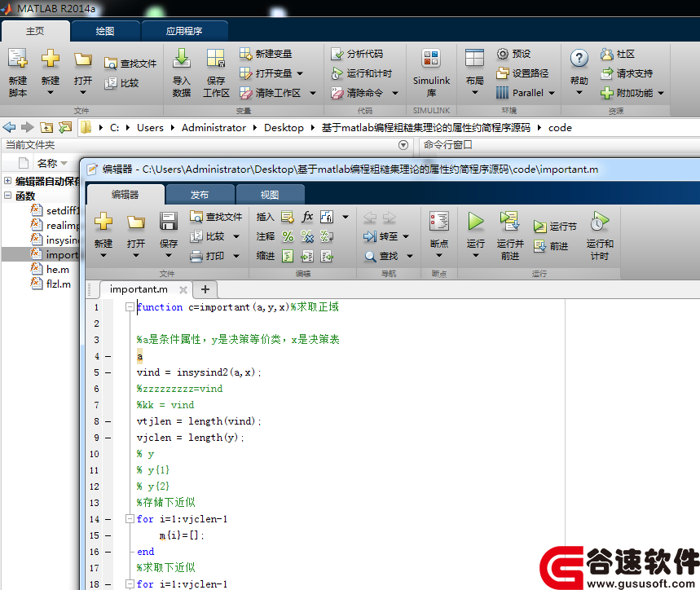Click the uncomment icon next to percent
Image resolution: width=700 pixels, height=590 pixels.
pyautogui.click(x=307, y=236)
